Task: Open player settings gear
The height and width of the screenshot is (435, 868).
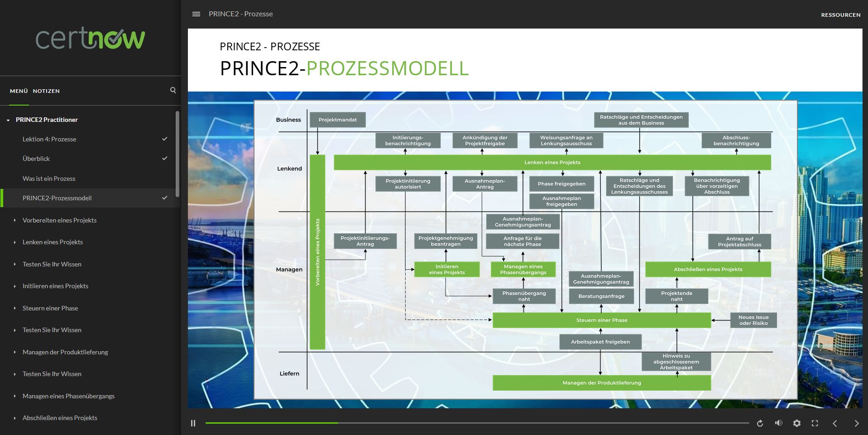Action: pos(796,423)
